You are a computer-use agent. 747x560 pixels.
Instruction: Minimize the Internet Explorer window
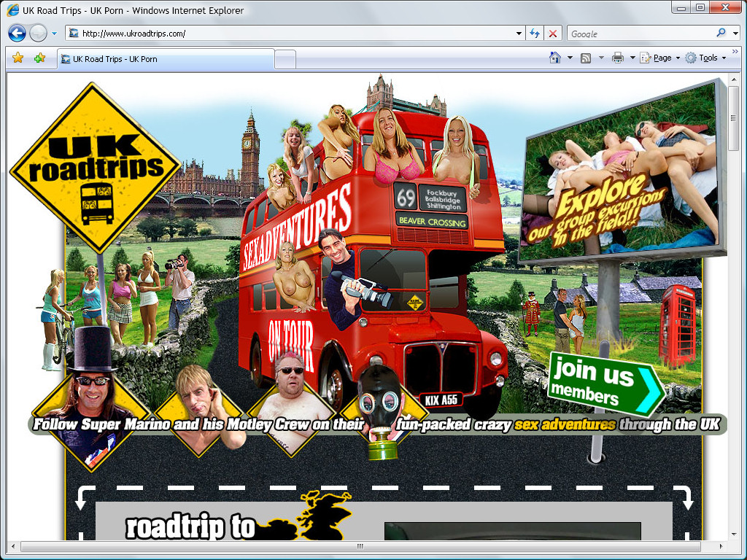(681, 7)
